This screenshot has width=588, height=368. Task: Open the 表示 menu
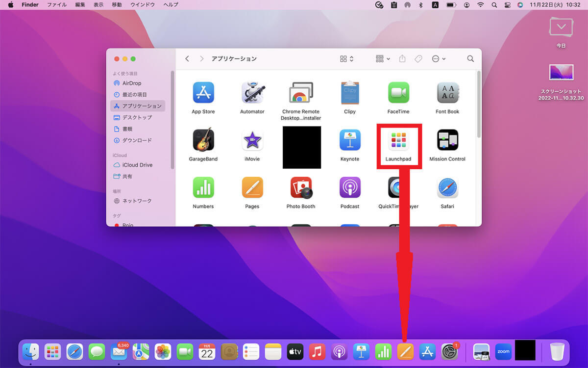[98, 4]
